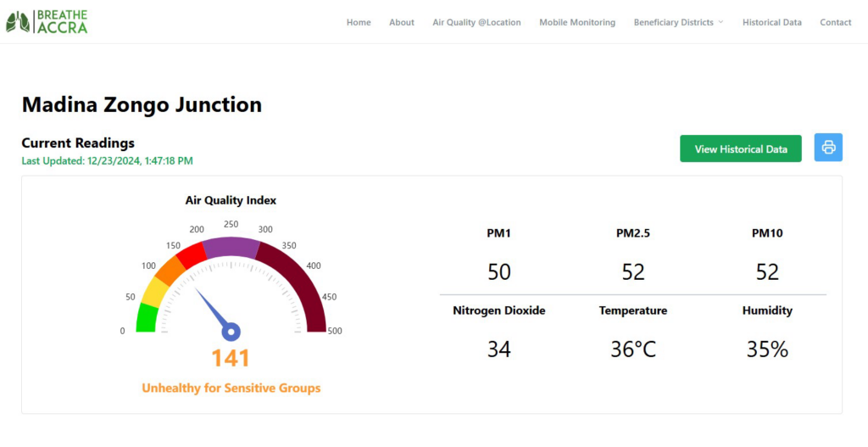Click the Last Updated timestamp text
868x447 pixels.
pyautogui.click(x=107, y=160)
